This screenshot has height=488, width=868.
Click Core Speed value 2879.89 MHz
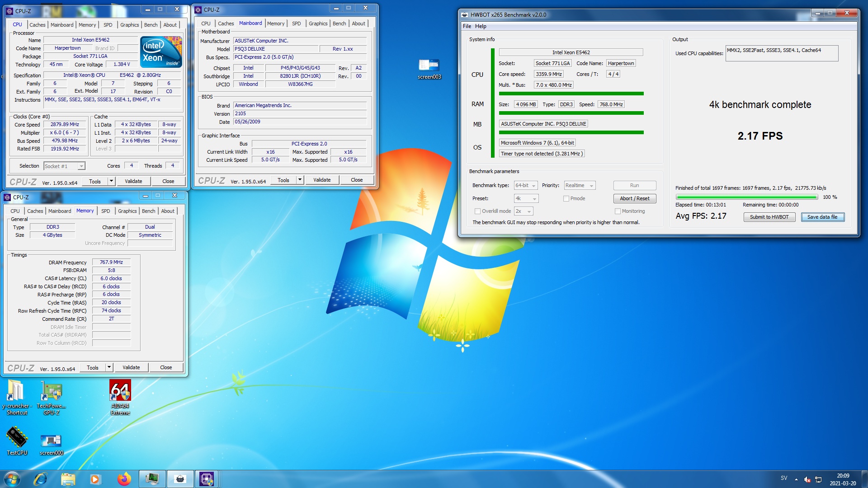[x=65, y=124]
